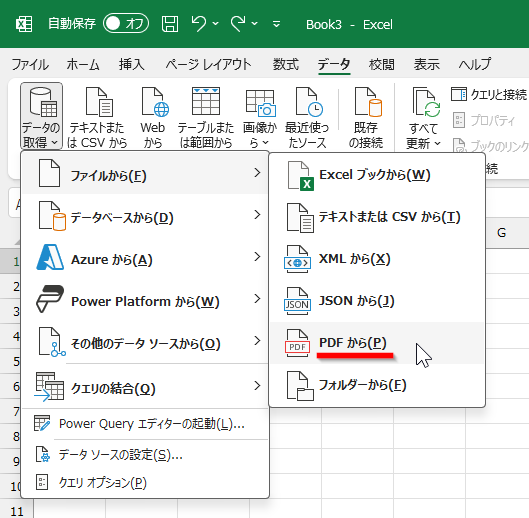The image size is (529, 518).
Task: Select ファイルから(F) menu item
Action: coord(145,173)
